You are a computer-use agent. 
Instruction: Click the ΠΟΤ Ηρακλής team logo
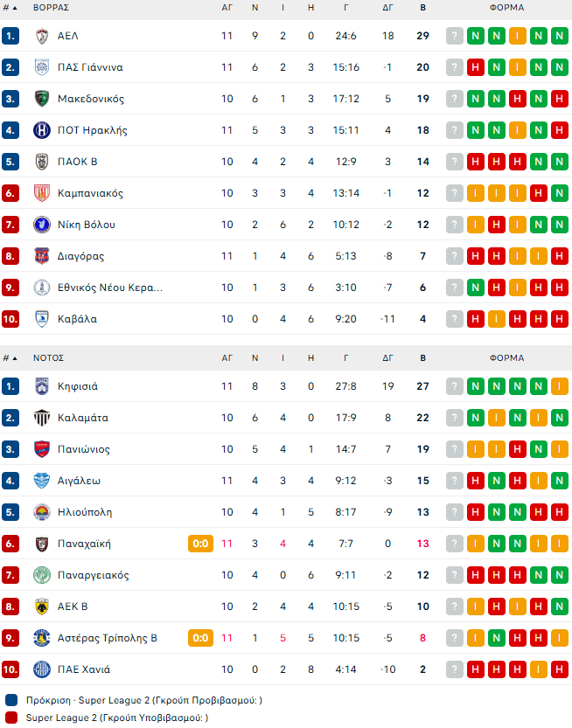click(41, 130)
